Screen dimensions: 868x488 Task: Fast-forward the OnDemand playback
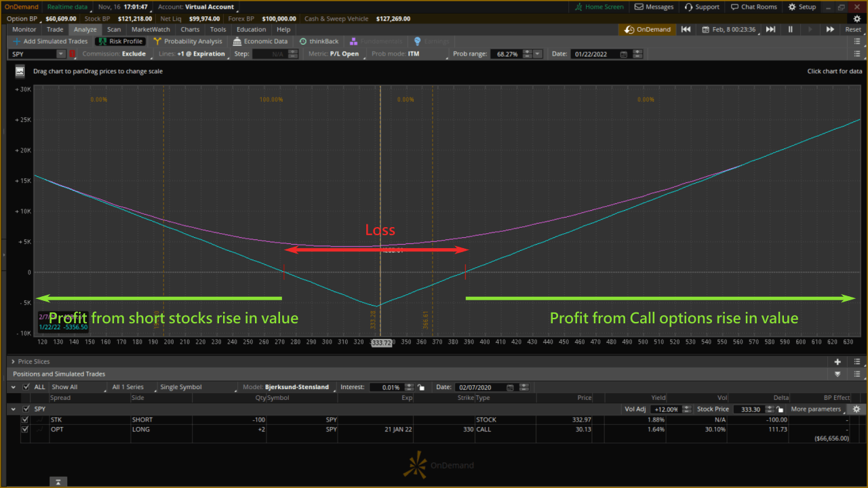(829, 30)
